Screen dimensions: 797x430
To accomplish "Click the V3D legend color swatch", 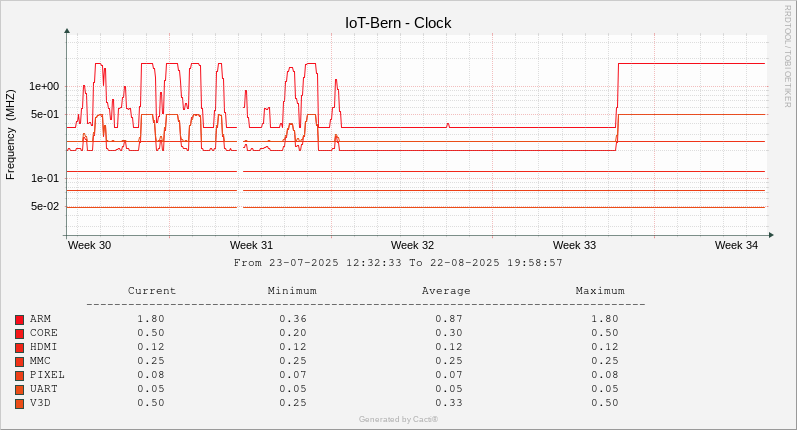I will [19, 404].
